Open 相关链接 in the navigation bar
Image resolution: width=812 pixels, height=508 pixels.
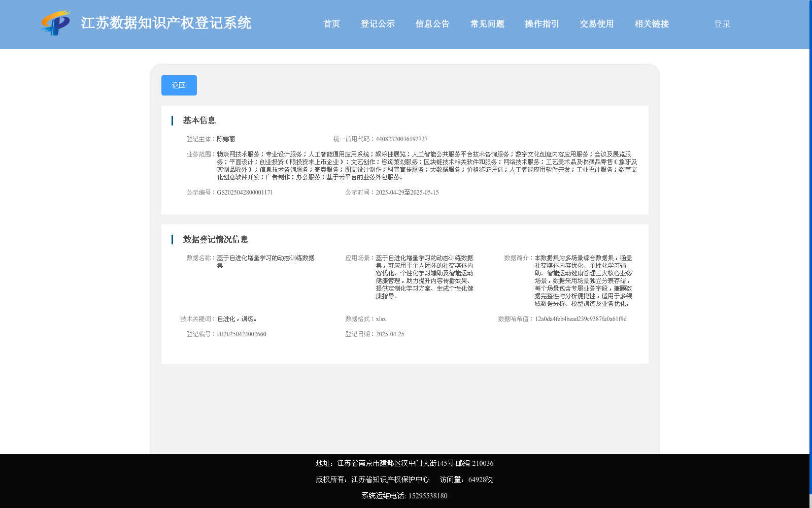(x=652, y=24)
